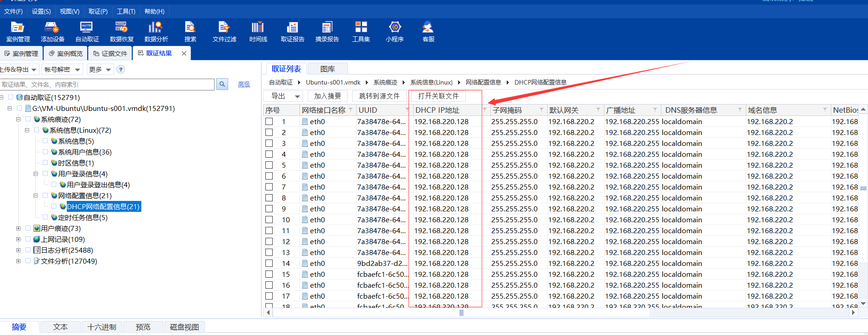The image size is (868, 335).
Task: Click the 取证报告 toolbar icon
Action: [293, 32]
